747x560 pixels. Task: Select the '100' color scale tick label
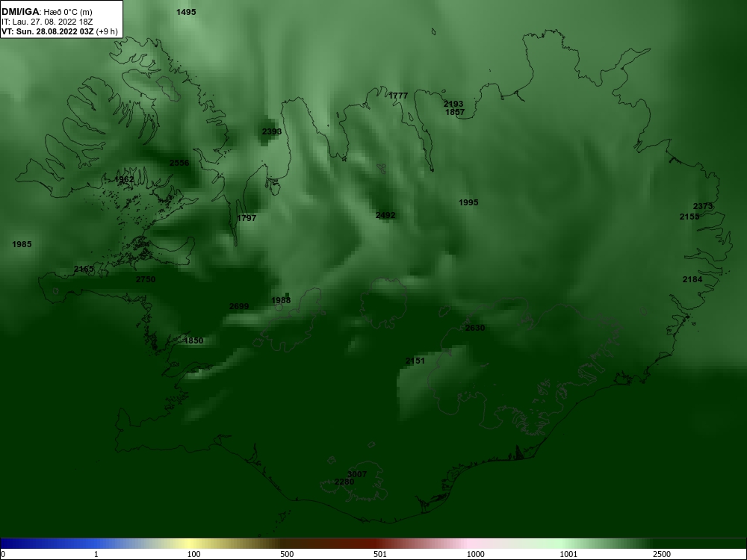pyautogui.click(x=193, y=554)
